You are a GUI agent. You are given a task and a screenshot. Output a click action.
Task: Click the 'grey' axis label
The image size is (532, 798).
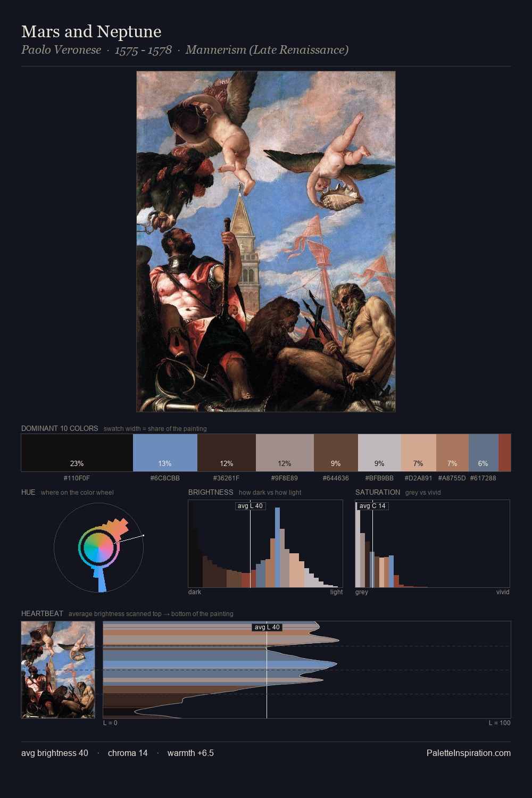tap(362, 592)
